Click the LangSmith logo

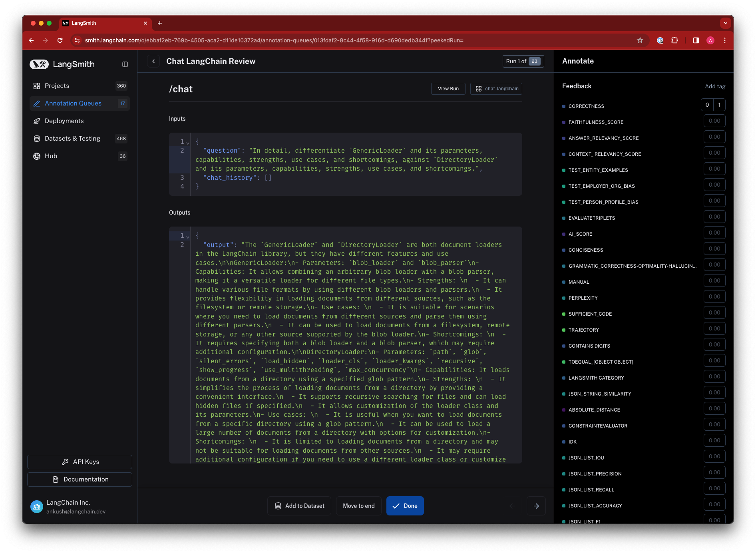tap(62, 64)
